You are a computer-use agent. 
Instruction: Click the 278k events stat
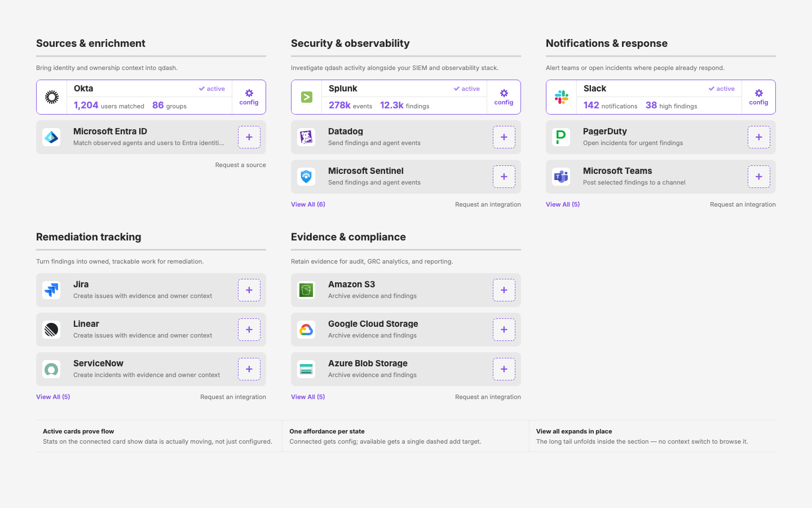coord(350,106)
